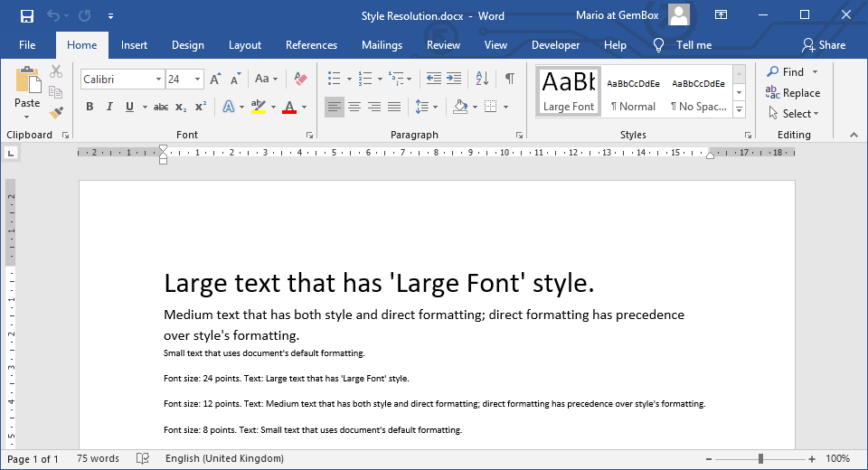The height and width of the screenshot is (470, 868).
Task: Click the Cut scissors icon
Action: coord(56,71)
